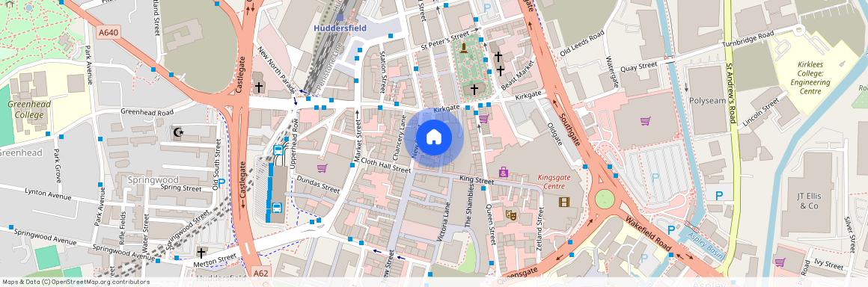Select the Cloth Hall Street label
The width and height of the screenshot is (868, 287).
386,166
